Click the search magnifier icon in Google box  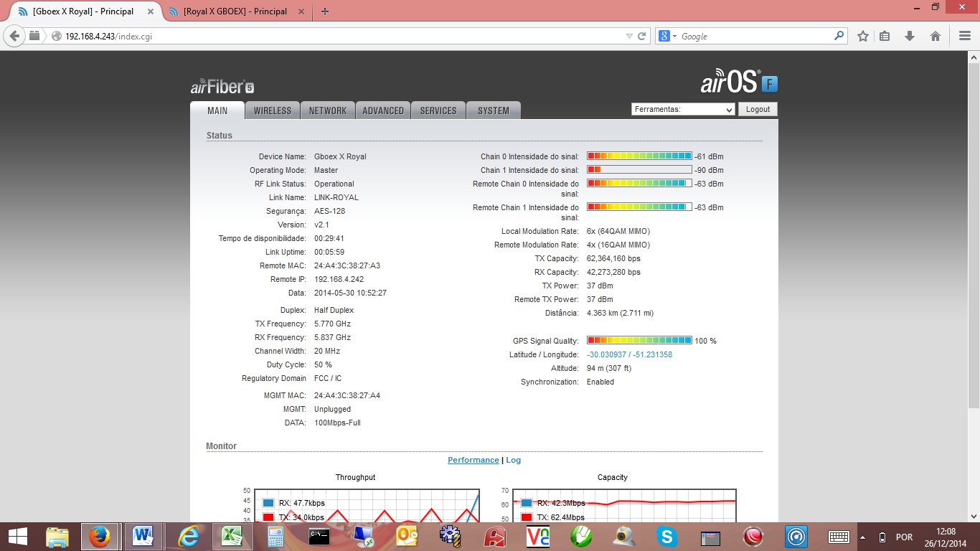[839, 36]
